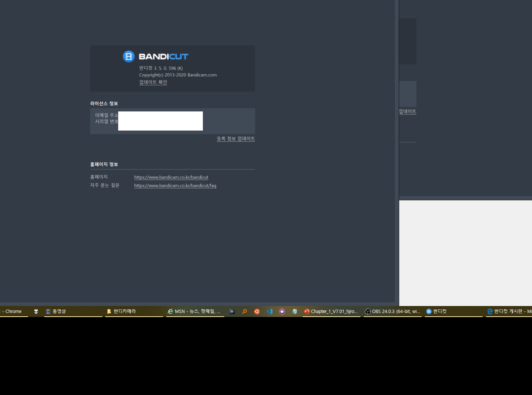
Task: Click the Bandicut film-reel logo icon
Action: [x=128, y=56]
